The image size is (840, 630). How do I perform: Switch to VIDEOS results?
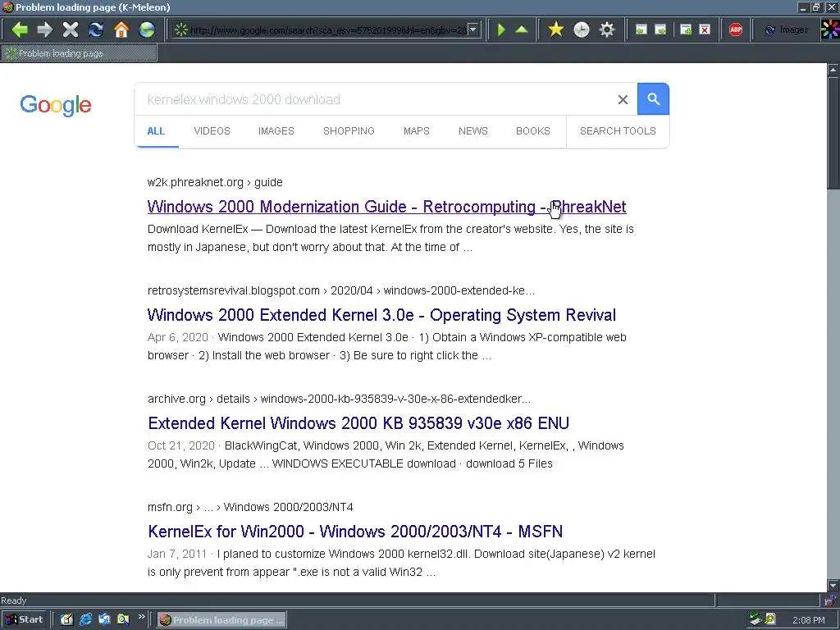coord(212,131)
